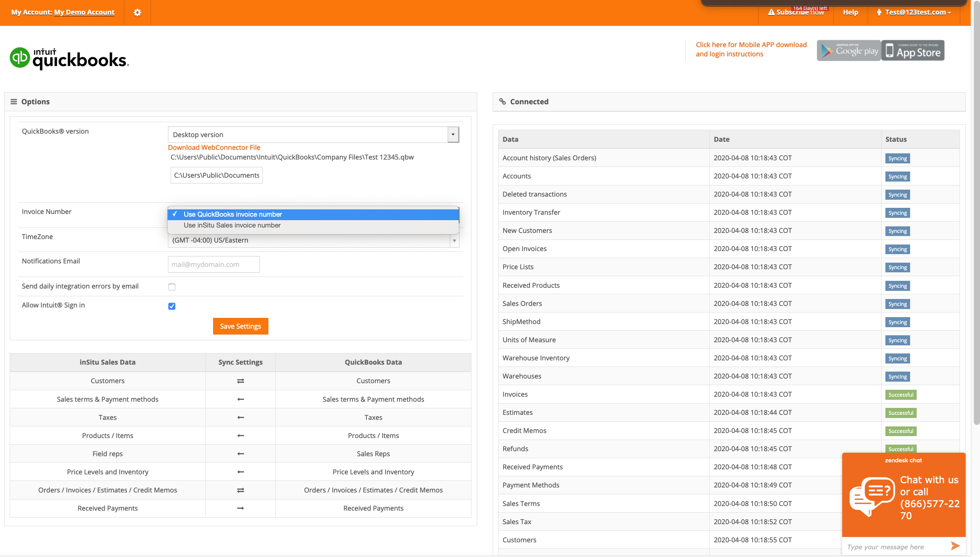Viewport: 980px width, 557px height.
Task: Open My Demo Account
Action: point(84,12)
